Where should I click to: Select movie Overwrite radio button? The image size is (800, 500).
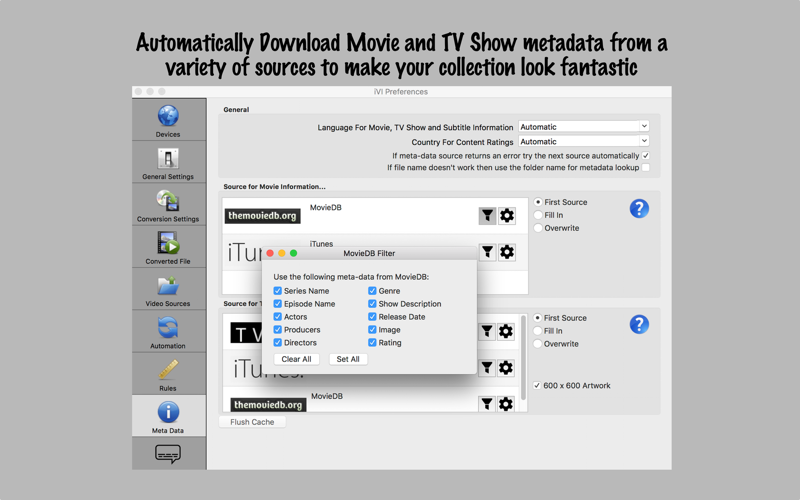coord(538,228)
